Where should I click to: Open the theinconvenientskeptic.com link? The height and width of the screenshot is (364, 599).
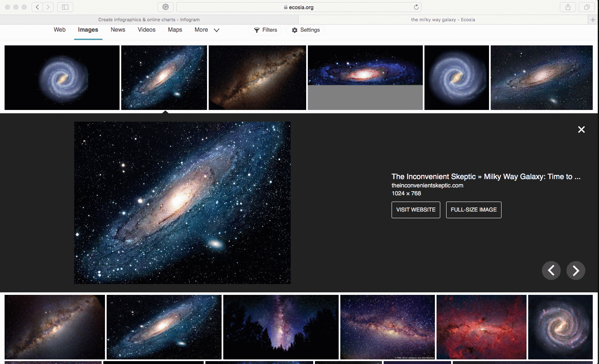(427, 185)
